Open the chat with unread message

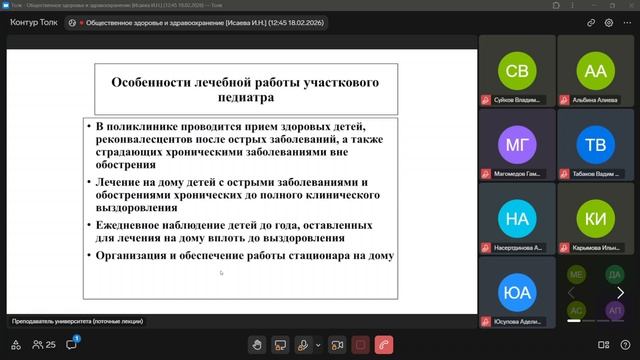[72, 344]
